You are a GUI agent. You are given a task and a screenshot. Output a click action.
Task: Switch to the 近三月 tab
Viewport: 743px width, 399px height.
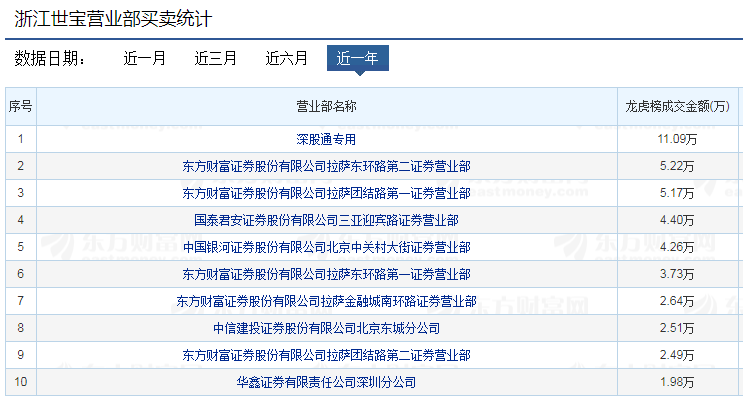216,58
